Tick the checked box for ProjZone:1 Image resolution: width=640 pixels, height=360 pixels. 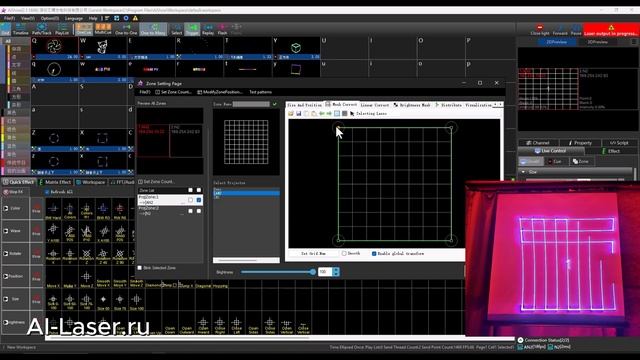click(199, 200)
